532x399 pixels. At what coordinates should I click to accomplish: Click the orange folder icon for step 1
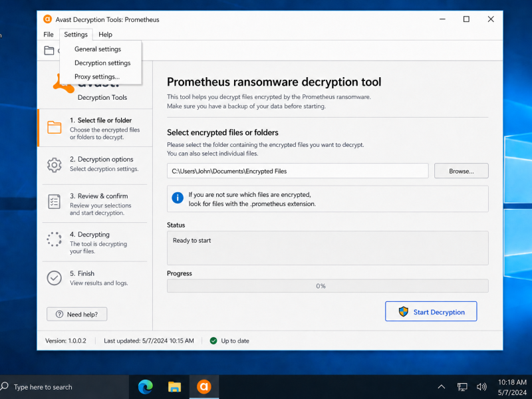click(55, 128)
